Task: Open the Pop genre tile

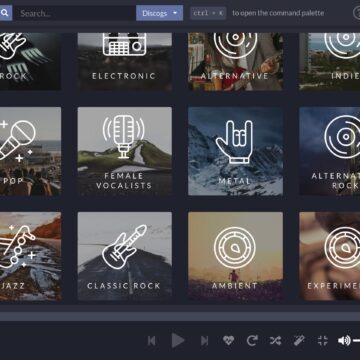Action: [x=30, y=151]
